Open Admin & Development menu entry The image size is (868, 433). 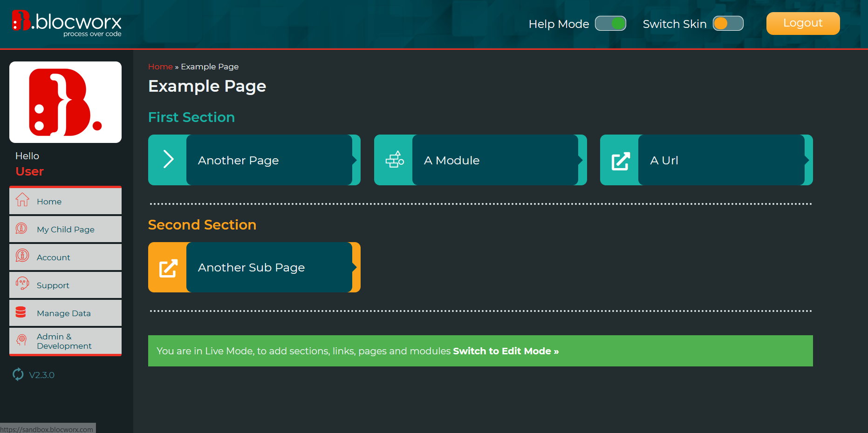(x=65, y=341)
